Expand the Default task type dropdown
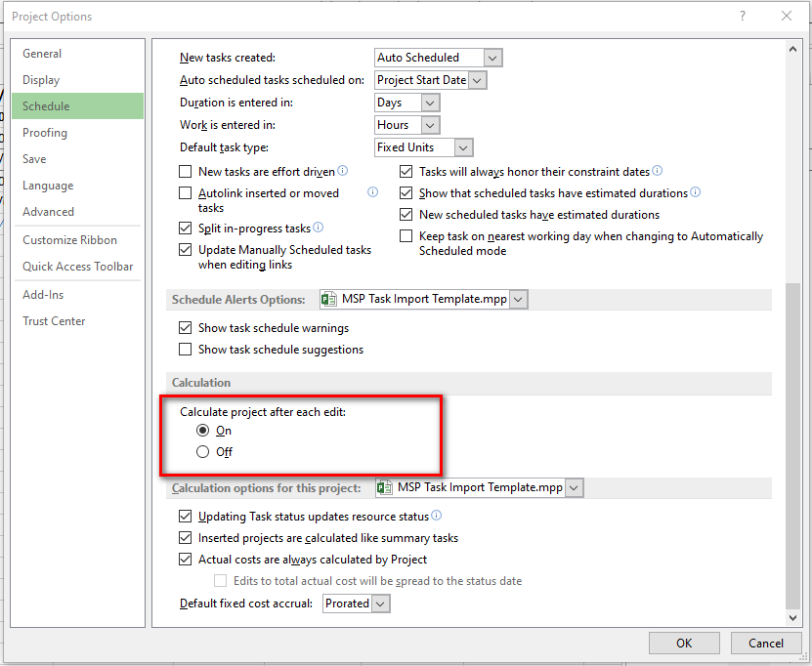This screenshot has width=812, height=666. click(463, 147)
